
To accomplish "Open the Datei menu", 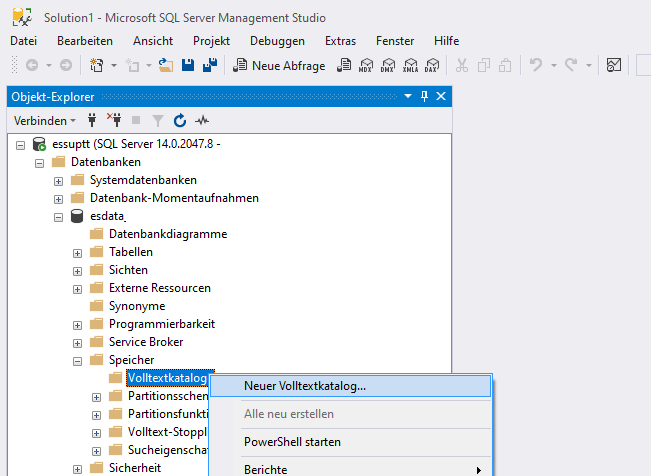I will coord(23,41).
